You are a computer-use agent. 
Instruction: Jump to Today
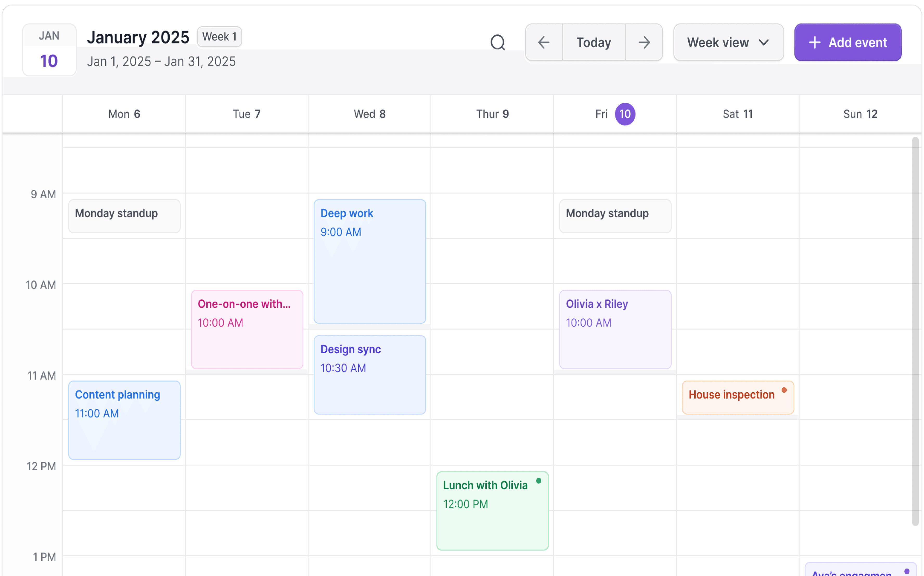[593, 42]
